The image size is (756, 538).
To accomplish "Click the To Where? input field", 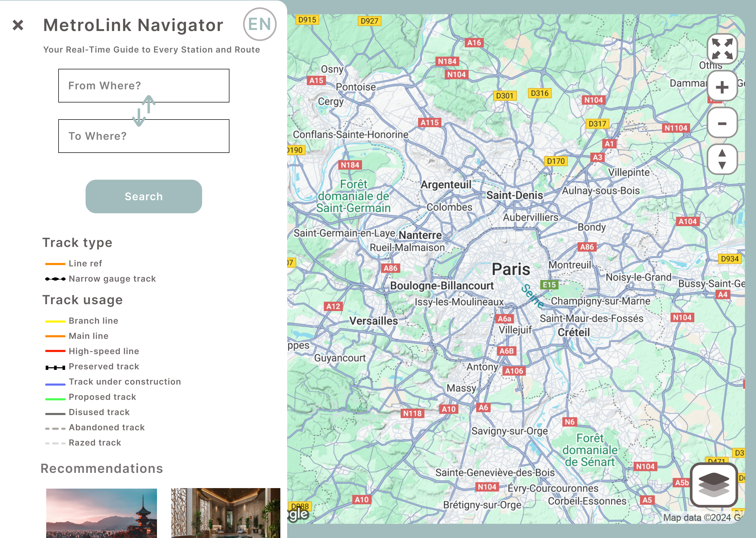I will point(144,136).
